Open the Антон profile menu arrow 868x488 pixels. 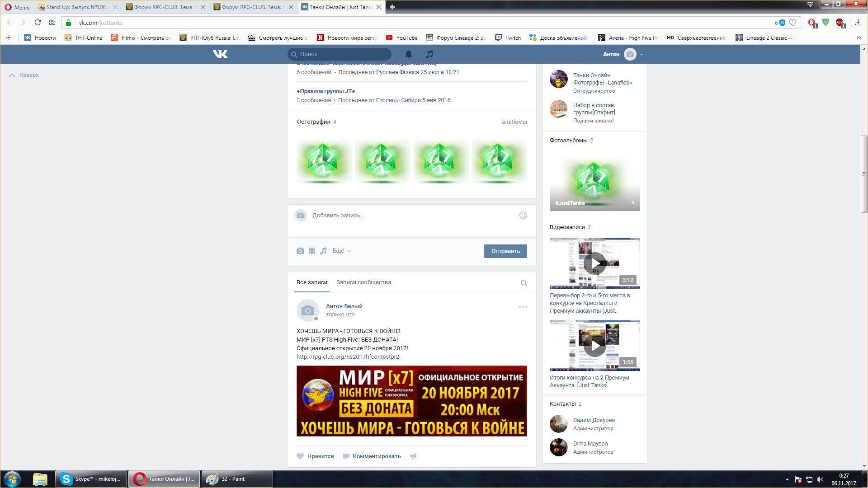641,55
